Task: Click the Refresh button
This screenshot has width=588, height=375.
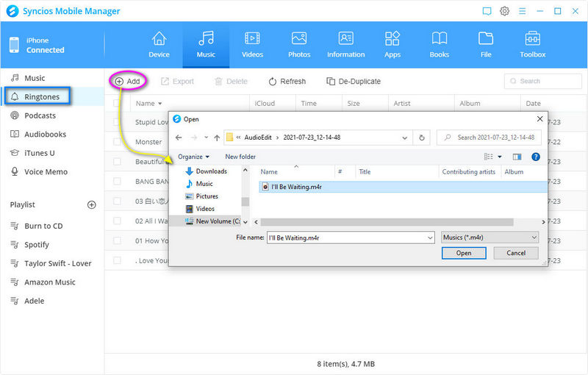Action: tap(287, 82)
